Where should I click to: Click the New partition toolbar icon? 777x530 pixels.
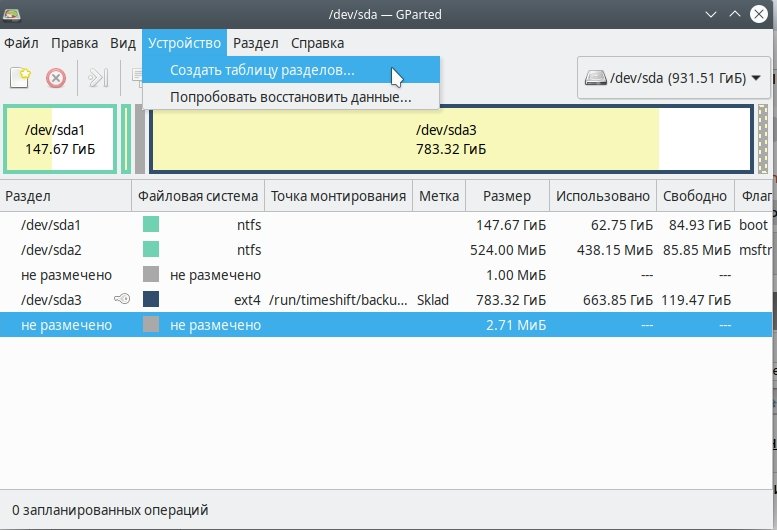click(20, 78)
